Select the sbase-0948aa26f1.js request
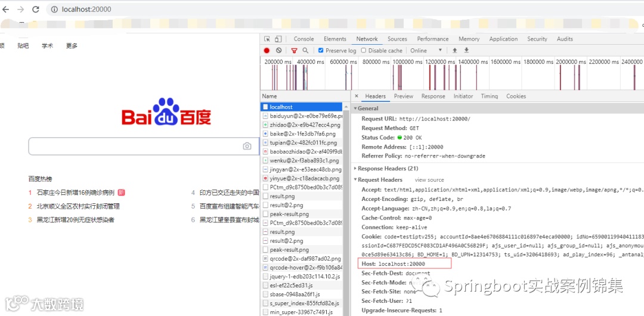This screenshot has width=644, height=316. (302, 294)
